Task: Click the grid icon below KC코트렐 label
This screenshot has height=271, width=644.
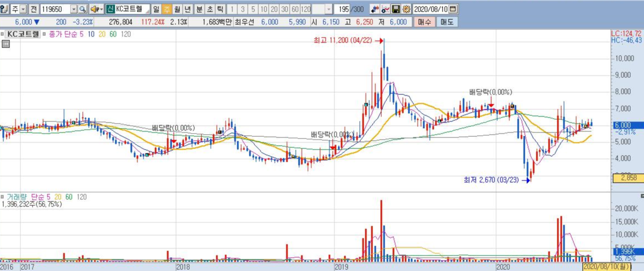Action: tap(6, 44)
